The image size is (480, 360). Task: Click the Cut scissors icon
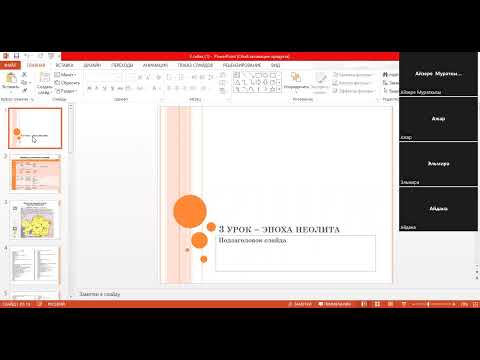coord(24,74)
